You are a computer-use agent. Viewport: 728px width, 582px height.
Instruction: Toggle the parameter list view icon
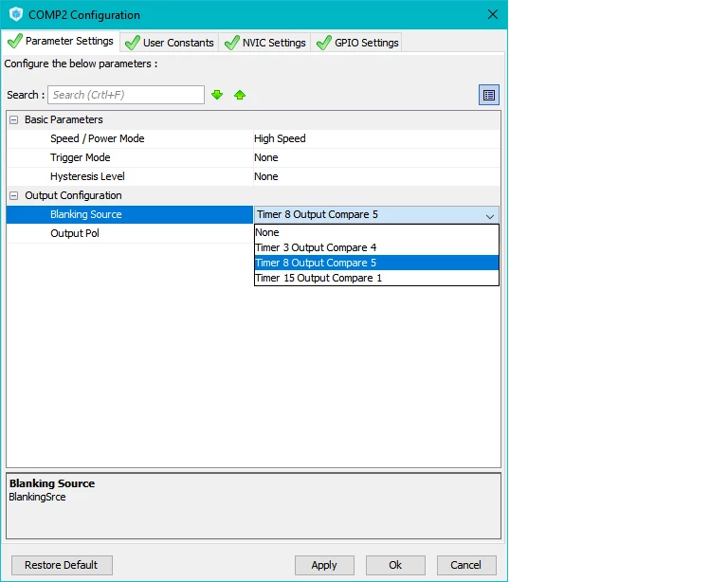tap(489, 95)
